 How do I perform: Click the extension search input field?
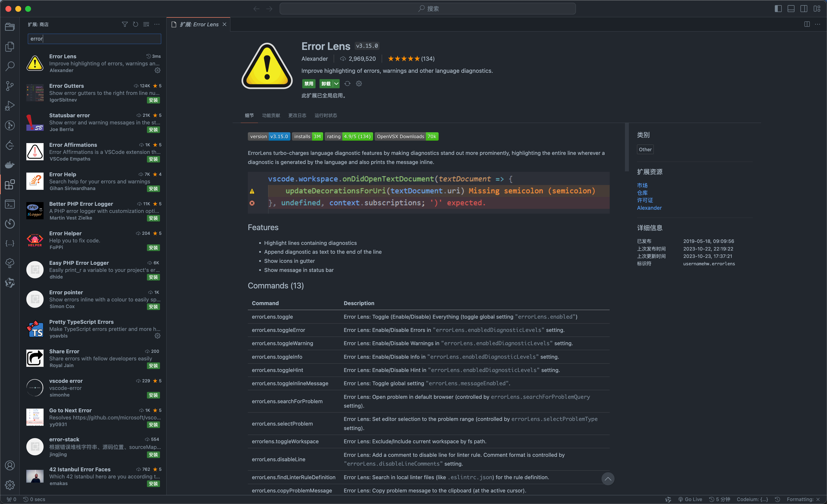click(94, 39)
